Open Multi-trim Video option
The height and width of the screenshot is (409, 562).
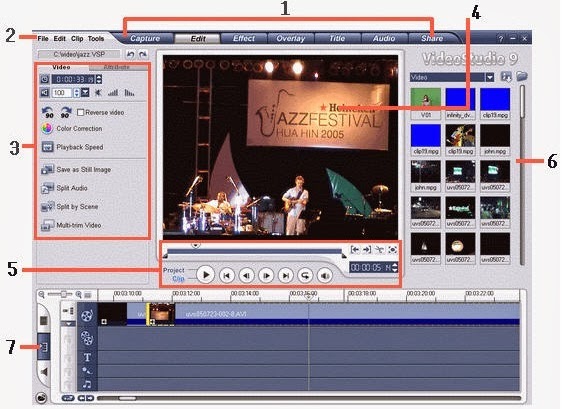point(71,225)
